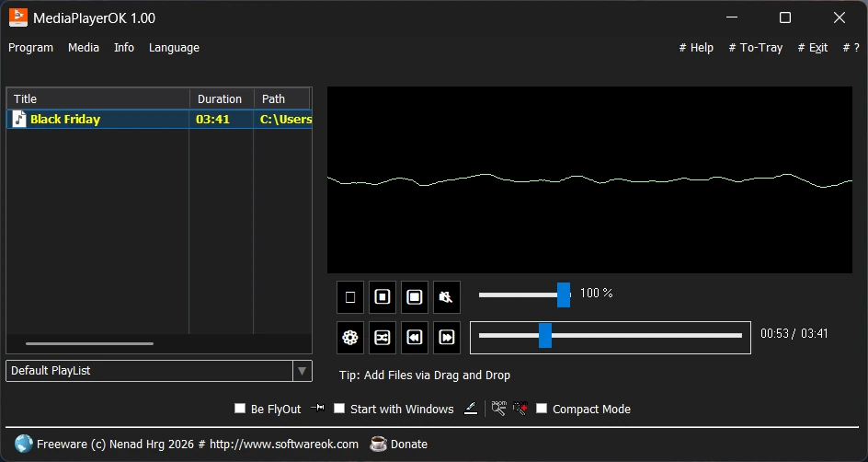
Task: Click the zoom-in magnifier icon with red plus
Action: [520, 409]
